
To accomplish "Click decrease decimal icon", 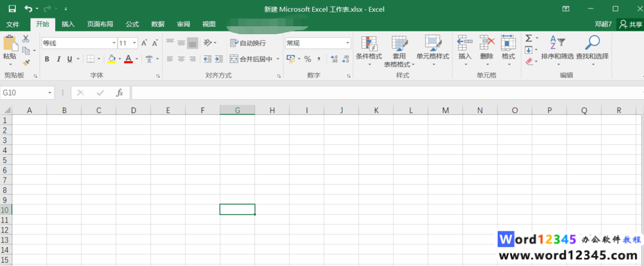I will coord(346,59).
